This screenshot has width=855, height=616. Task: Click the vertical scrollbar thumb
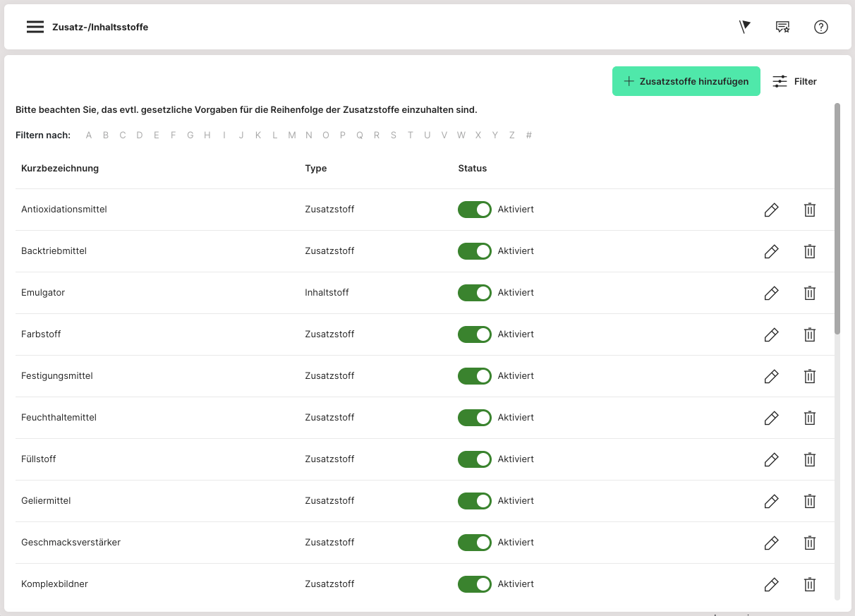pyautogui.click(x=837, y=219)
